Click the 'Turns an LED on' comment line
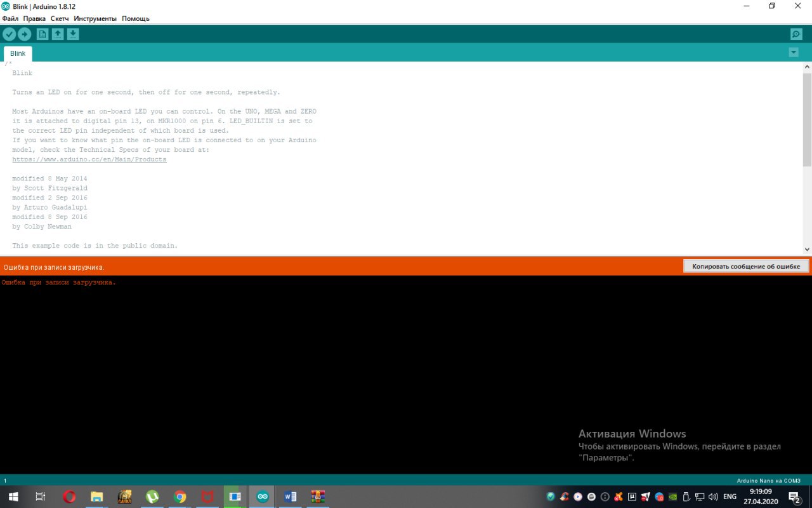Viewport: 812px width, 508px height. click(x=146, y=92)
